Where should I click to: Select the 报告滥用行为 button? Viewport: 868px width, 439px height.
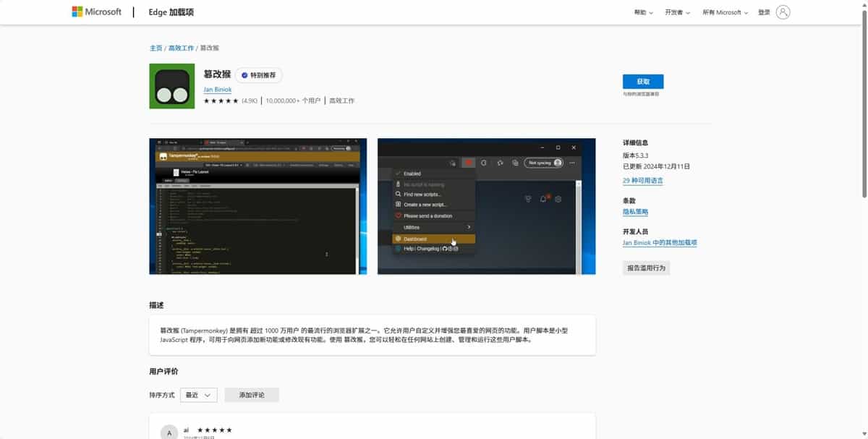tap(646, 268)
